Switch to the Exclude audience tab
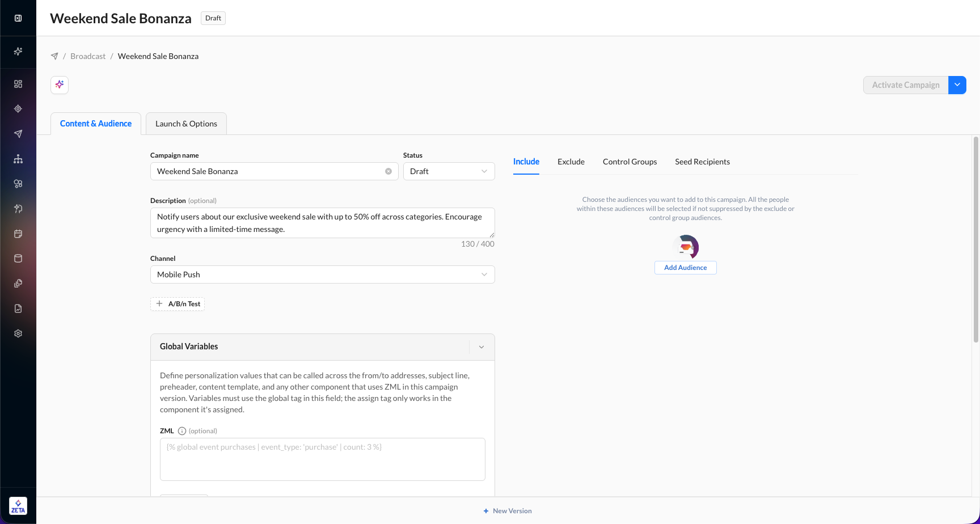 point(571,162)
